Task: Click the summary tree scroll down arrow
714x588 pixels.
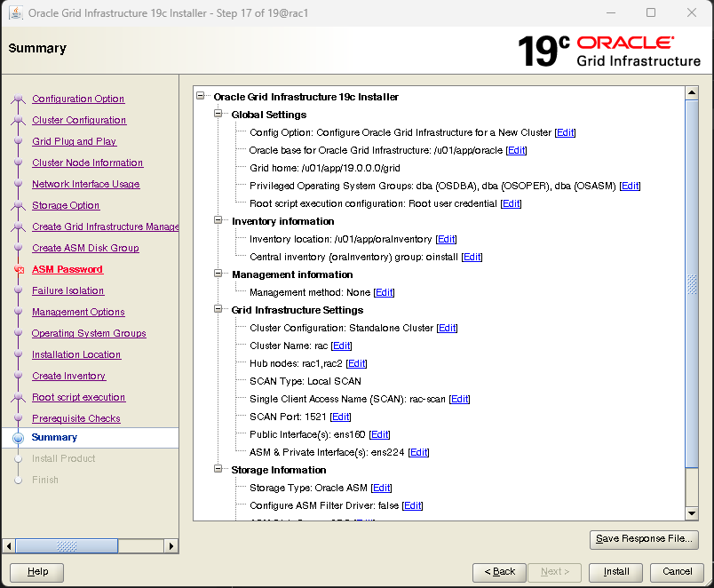Action: [x=692, y=513]
